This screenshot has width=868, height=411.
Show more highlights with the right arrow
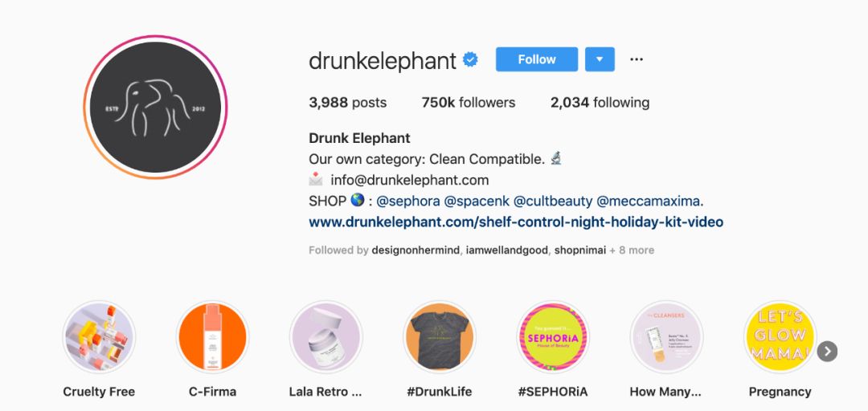tap(827, 352)
